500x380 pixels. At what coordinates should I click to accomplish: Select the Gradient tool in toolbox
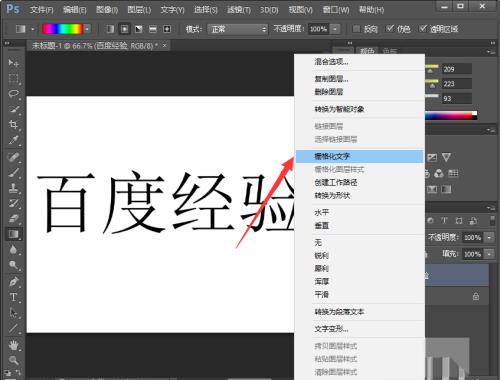13,234
